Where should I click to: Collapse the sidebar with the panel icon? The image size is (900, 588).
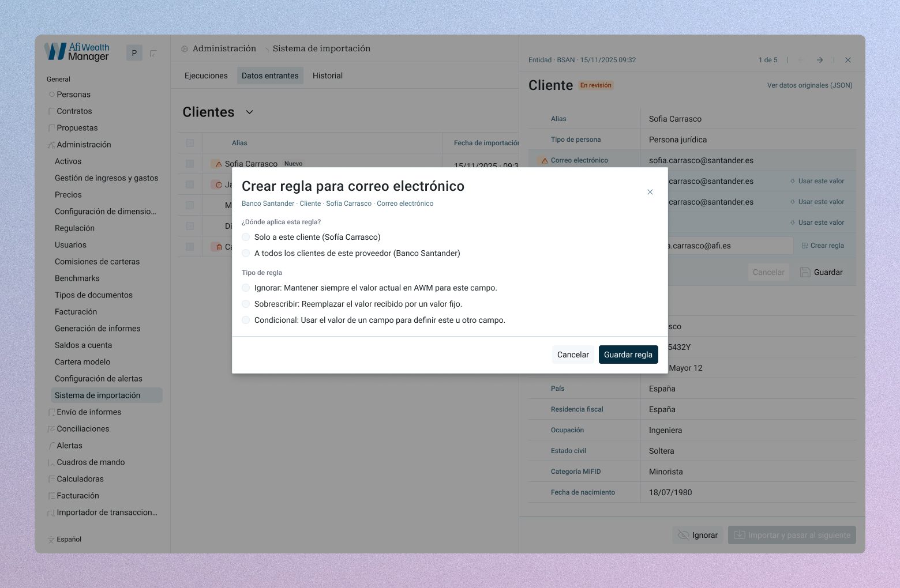[153, 54]
